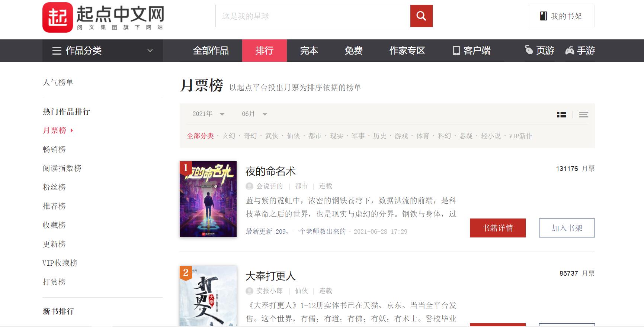Open the 2021年 year dropdown
Image resolution: width=644 pixels, height=327 pixels.
tap(208, 114)
